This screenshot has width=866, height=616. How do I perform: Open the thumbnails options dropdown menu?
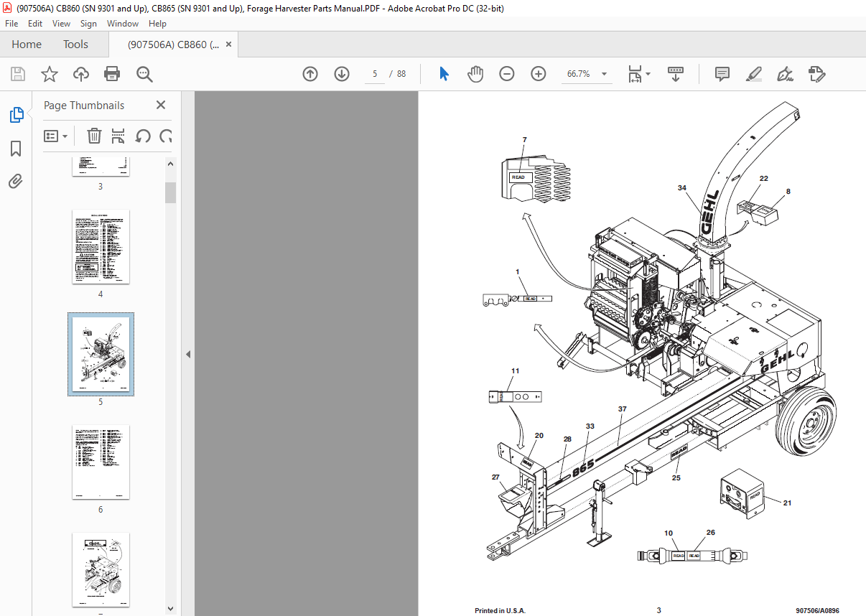click(x=56, y=136)
